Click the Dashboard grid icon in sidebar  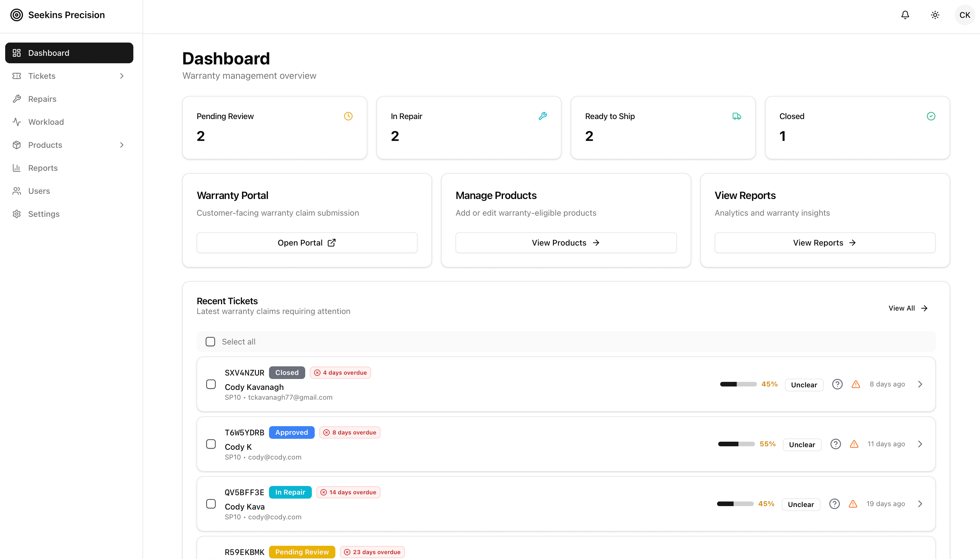pyautogui.click(x=16, y=53)
